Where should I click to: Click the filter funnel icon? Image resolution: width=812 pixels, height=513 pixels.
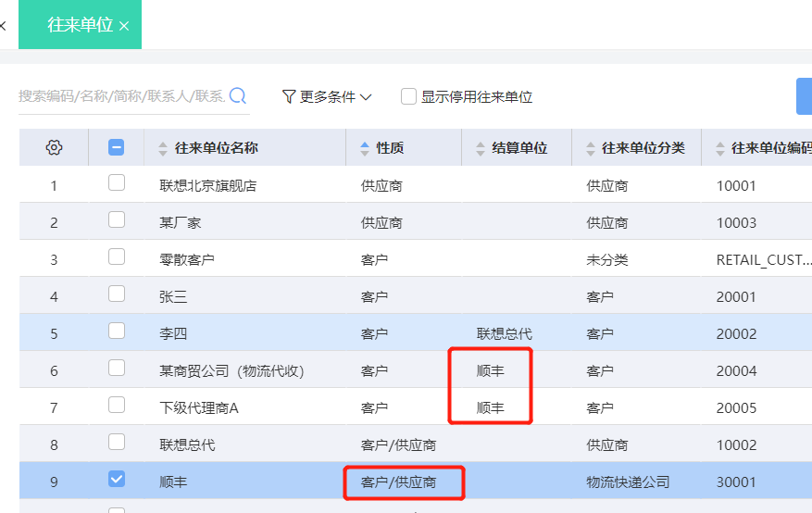click(x=289, y=96)
